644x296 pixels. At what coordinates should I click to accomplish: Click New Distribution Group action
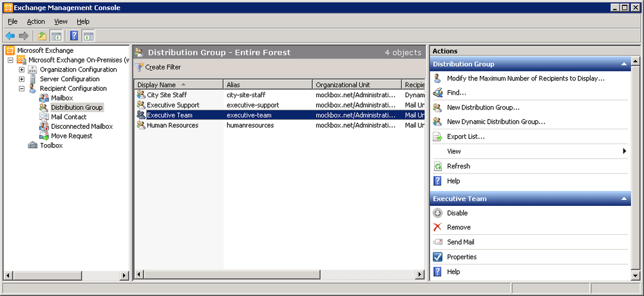coord(484,107)
